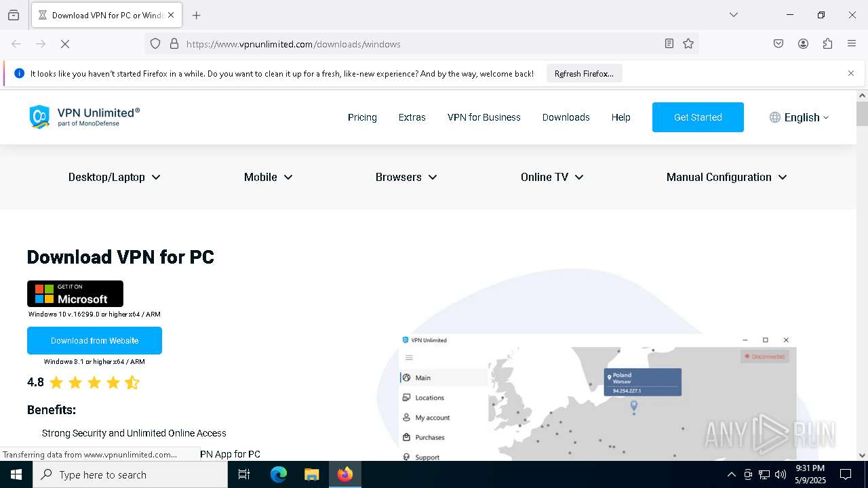868x488 pixels.
Task: Click the Firefox taskbar icon
Action: click(345, 474)
